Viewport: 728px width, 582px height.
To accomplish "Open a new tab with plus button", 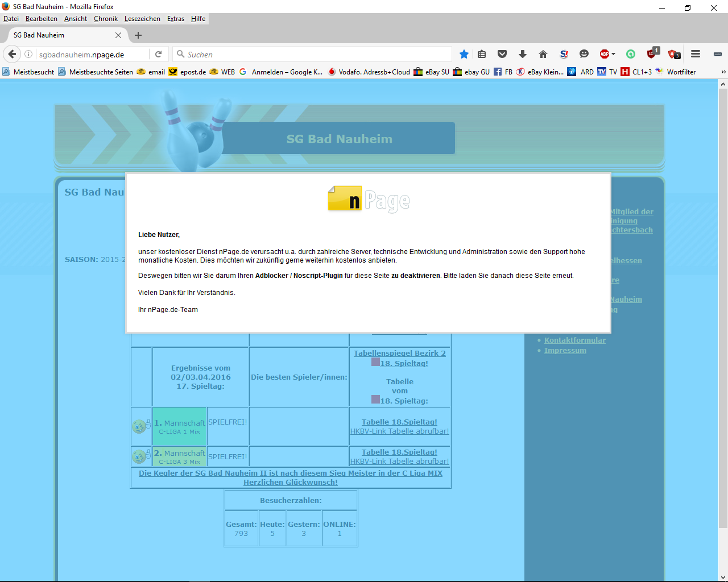I will point(138,35).
